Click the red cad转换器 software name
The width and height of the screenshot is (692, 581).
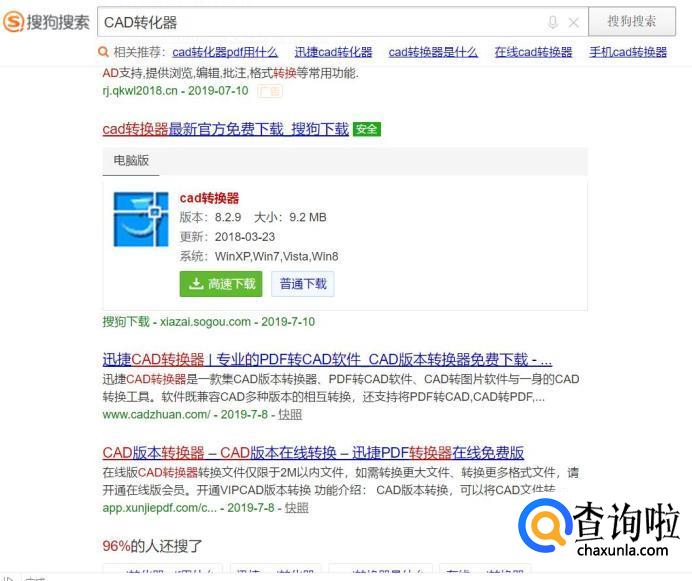(x=209, y=198)
